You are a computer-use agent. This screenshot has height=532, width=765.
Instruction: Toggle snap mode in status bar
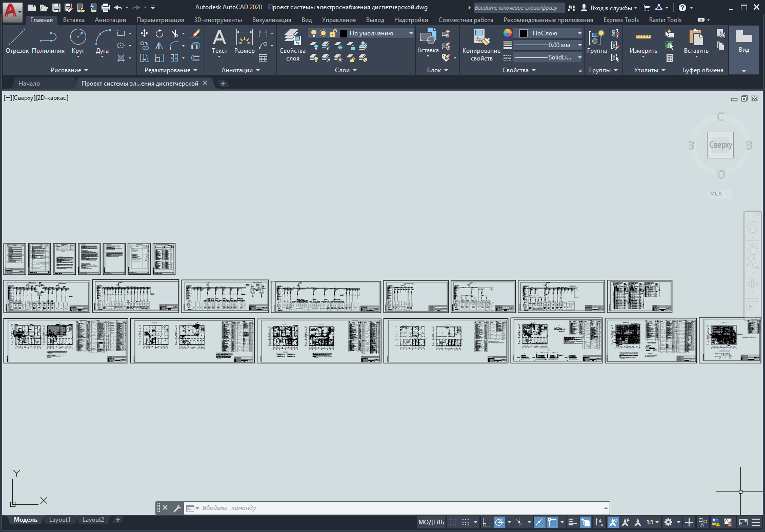coord(466,522)
